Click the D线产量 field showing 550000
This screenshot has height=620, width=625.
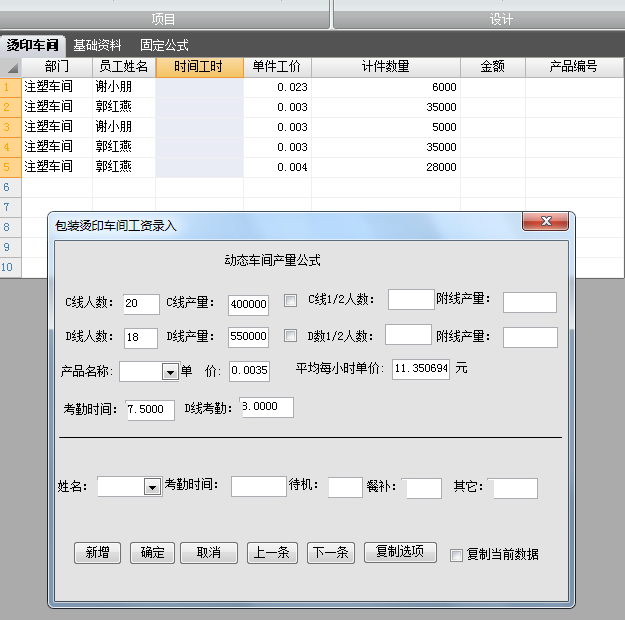click(248, 337)
